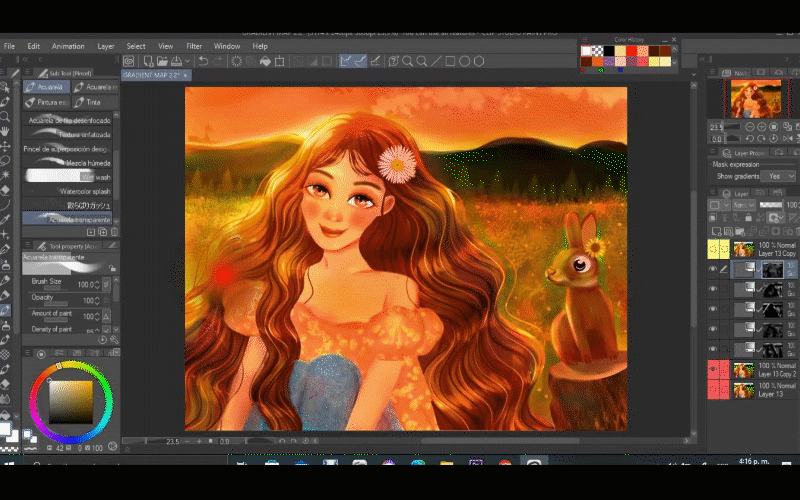Open the Animation menu
Image resolution: width=800 pixels, height=500 pixels.
point(68,46)
